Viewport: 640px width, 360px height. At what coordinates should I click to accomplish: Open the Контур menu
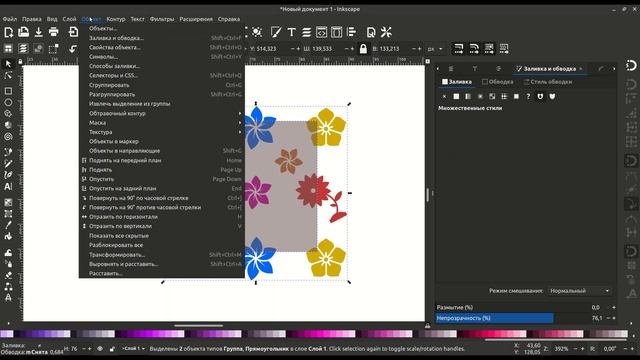(x=116, y=19)
